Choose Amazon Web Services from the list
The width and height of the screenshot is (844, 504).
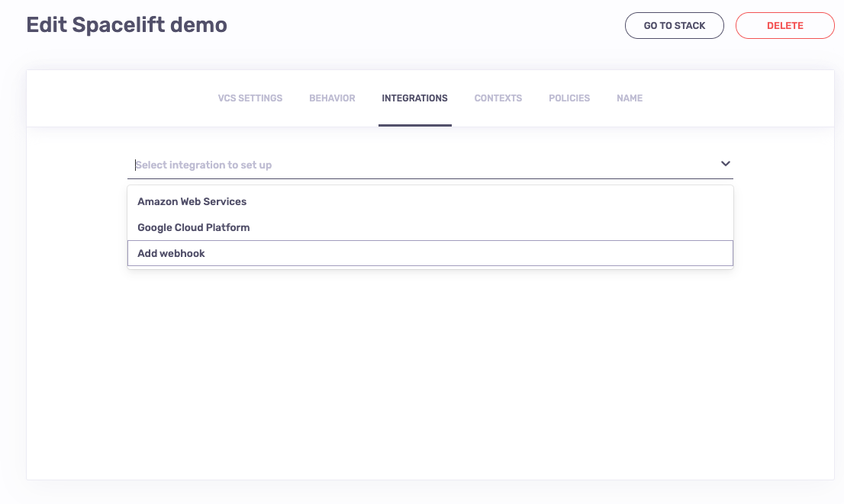click(192, 202)
